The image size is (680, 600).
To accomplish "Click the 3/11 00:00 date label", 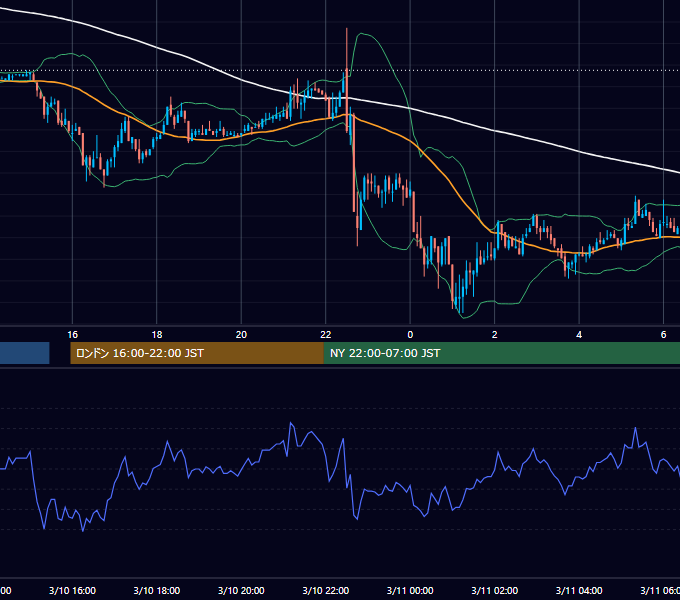I will 410,590.
